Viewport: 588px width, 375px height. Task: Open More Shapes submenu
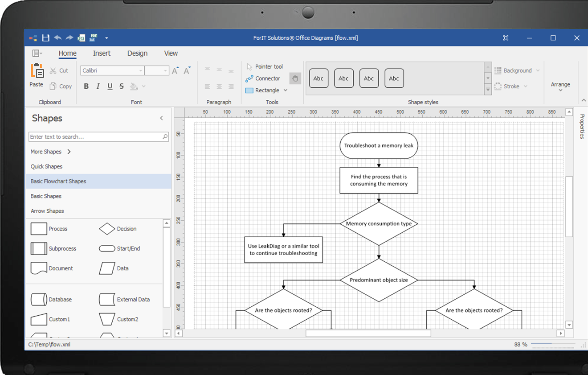[x=51, y=152]
